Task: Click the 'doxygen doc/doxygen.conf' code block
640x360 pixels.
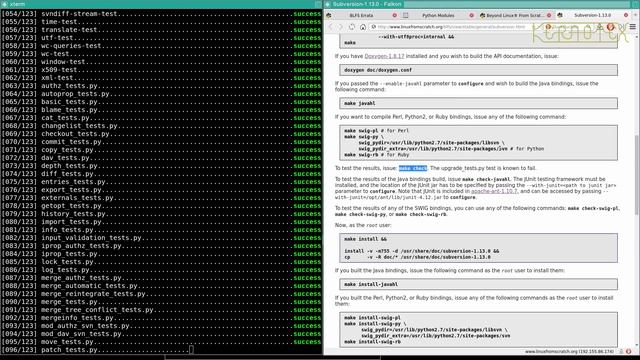Action: coord(478,70)
